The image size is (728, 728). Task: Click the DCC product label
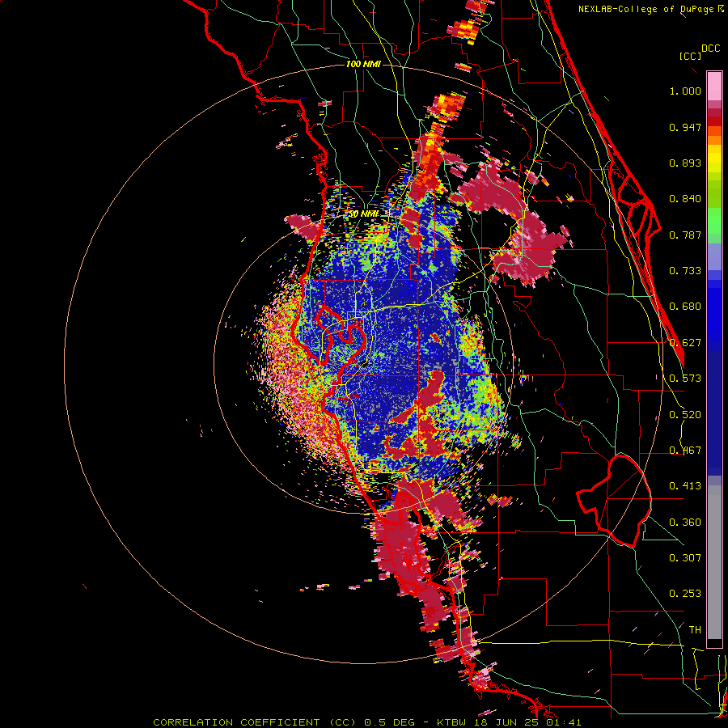coord(711,49)
